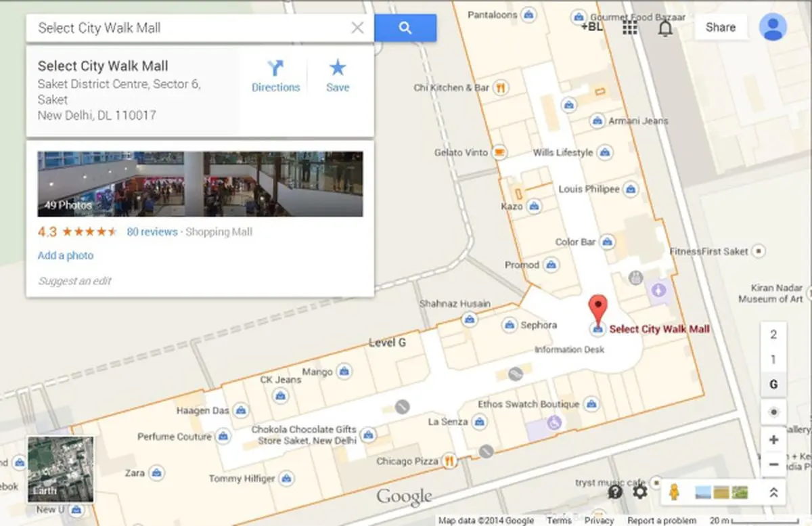Zoom in with the plus button
Viewport: 812px width, 526px height.
(x=774, y=440)
